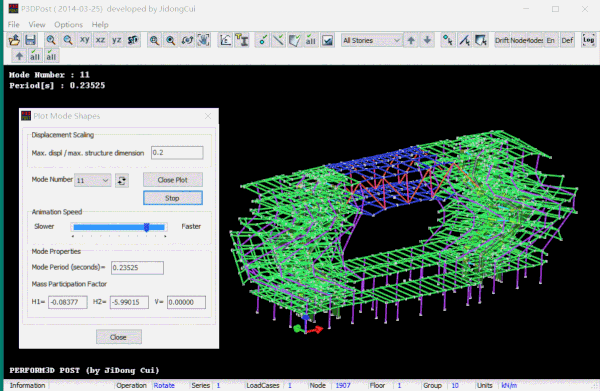The image size is (600, 391).
Task: Open the Options menu
Action: pos(68,24)
